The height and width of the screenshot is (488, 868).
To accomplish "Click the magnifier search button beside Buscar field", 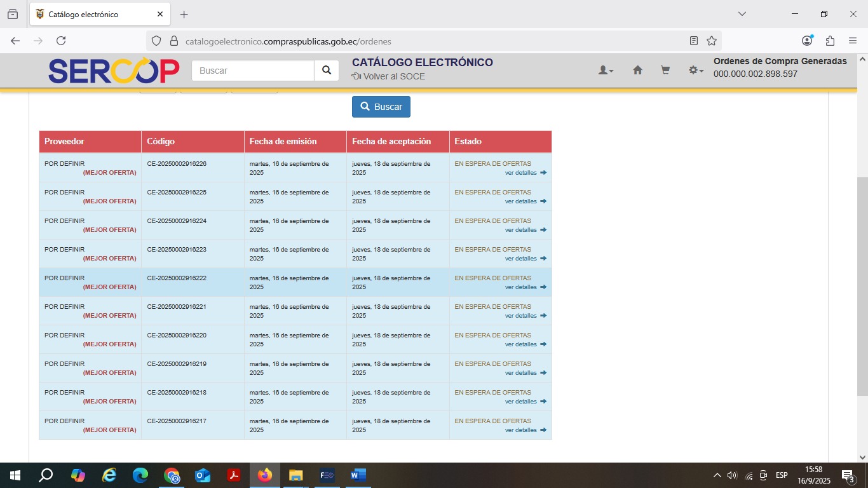I will pos(326,71).
